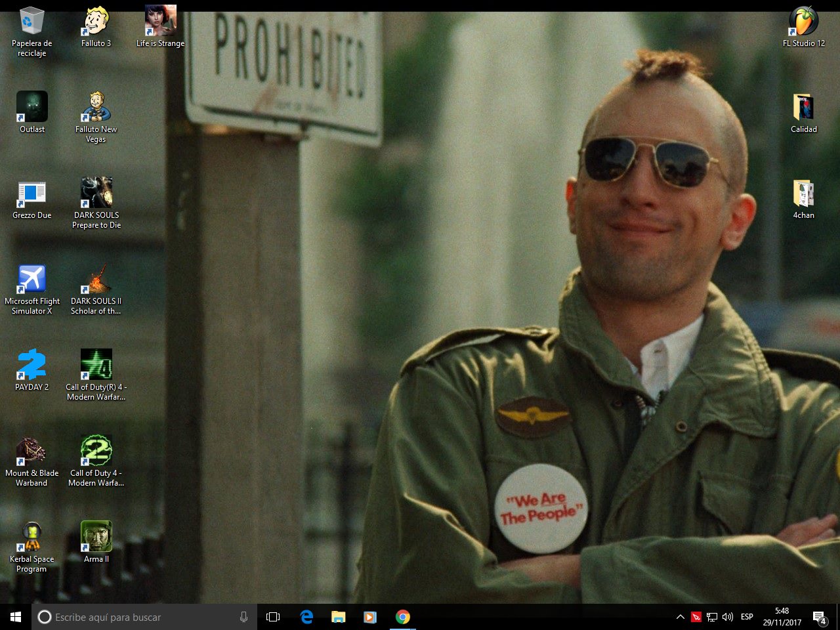
Task: Select the Life is Strange shortcut
Action: [x=160, y=26]
